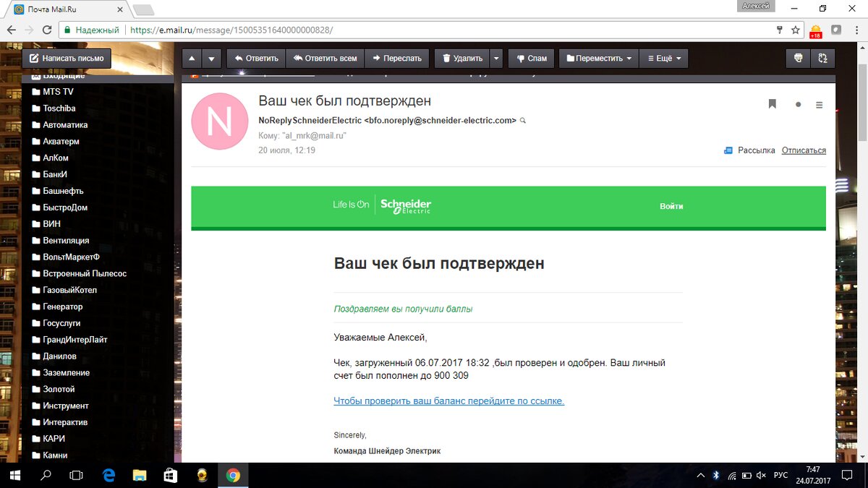Click the Отписаться unsubscribe link
This screenshot has width=868, height=488.
[804, 150]
